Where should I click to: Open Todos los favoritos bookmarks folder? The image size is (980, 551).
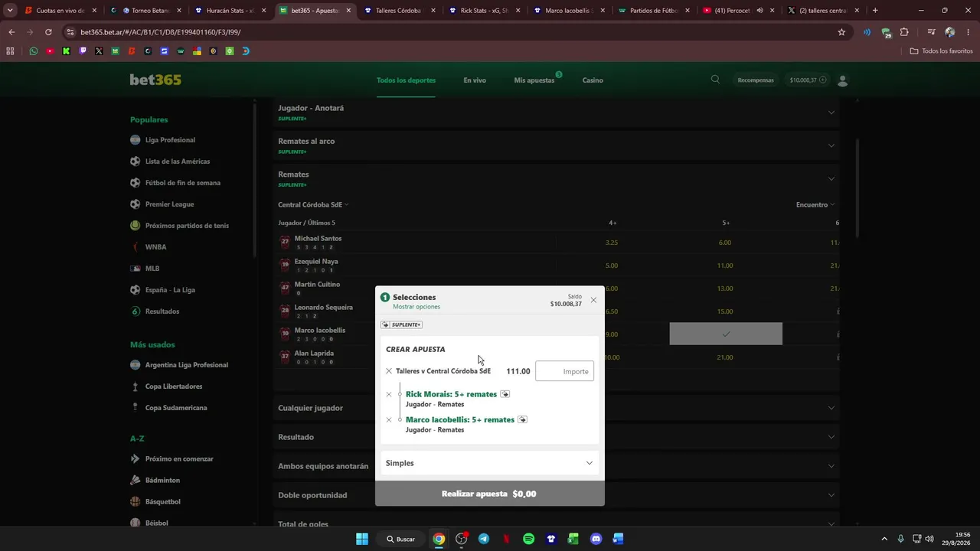(942, 51)
